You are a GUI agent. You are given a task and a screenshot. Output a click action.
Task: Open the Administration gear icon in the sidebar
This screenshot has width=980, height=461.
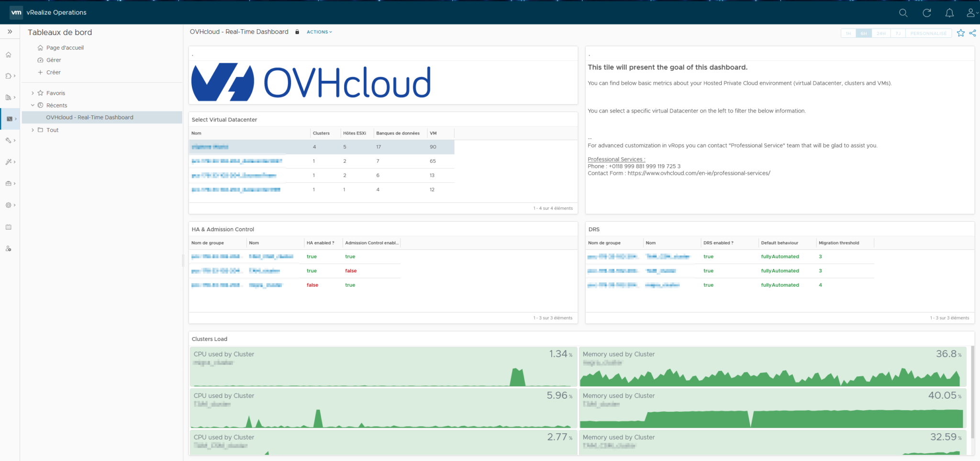pyautogui.click(x=9, y=205)
